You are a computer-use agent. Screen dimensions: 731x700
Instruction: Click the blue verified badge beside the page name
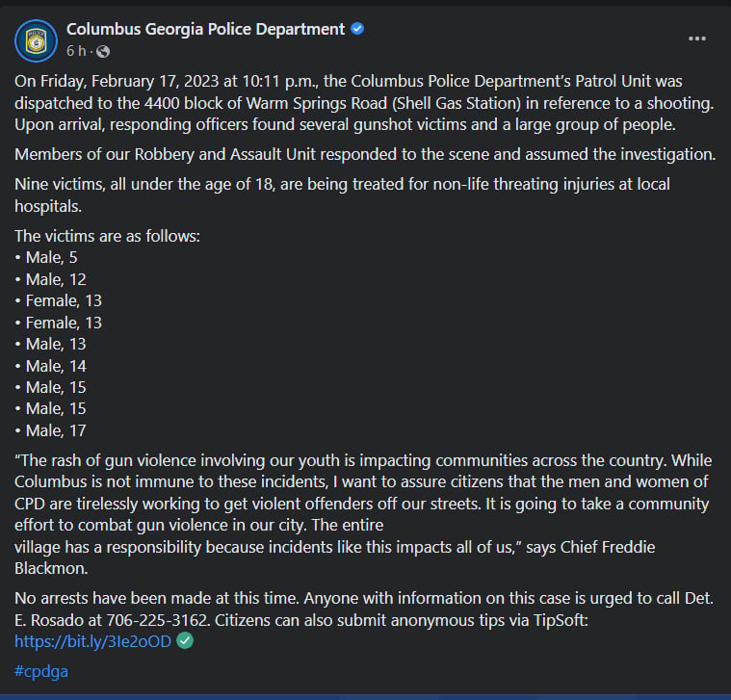tap(357, 29)
